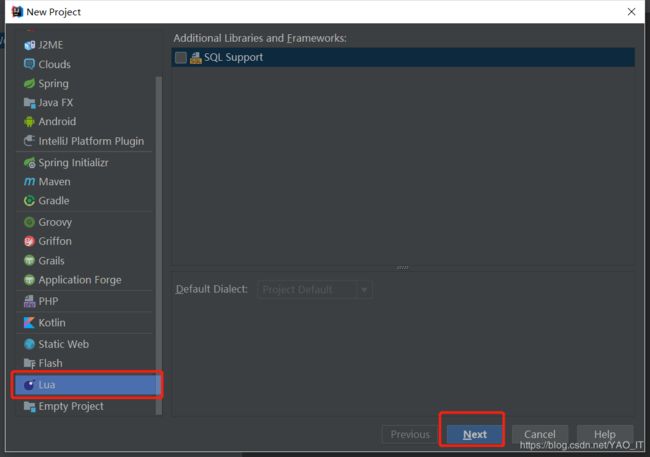The height and width of the screenshot is (457, 650).
Task: Choose PHP project type
Action: click(85, 301)
